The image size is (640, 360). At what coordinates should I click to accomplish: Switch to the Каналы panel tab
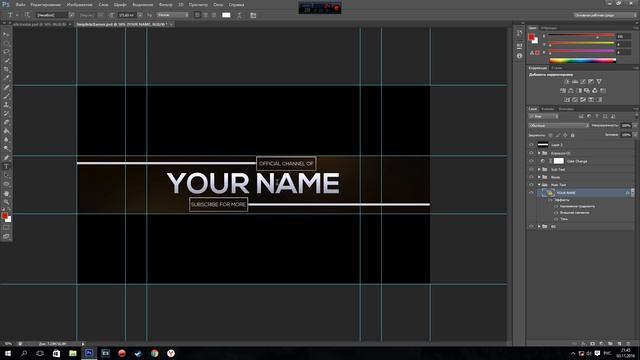[x=547, y=109]
